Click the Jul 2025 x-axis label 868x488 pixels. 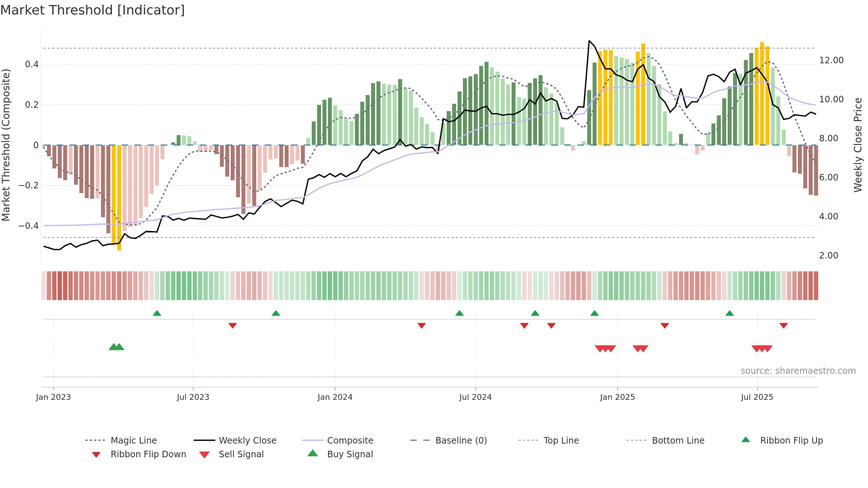pyautogui.click(x=757, y=397)
